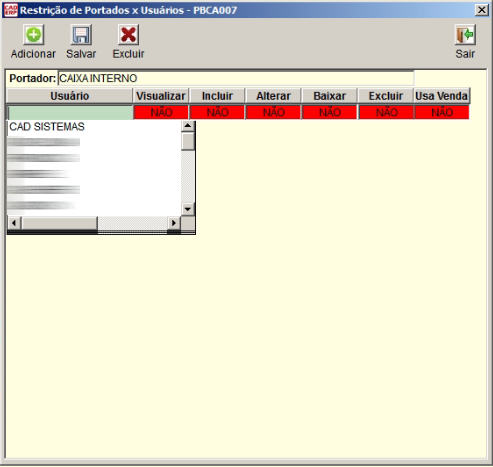Click the CAD ERP title bar icon
Viewport: 493px width, 467px height.
pos(10,10)
